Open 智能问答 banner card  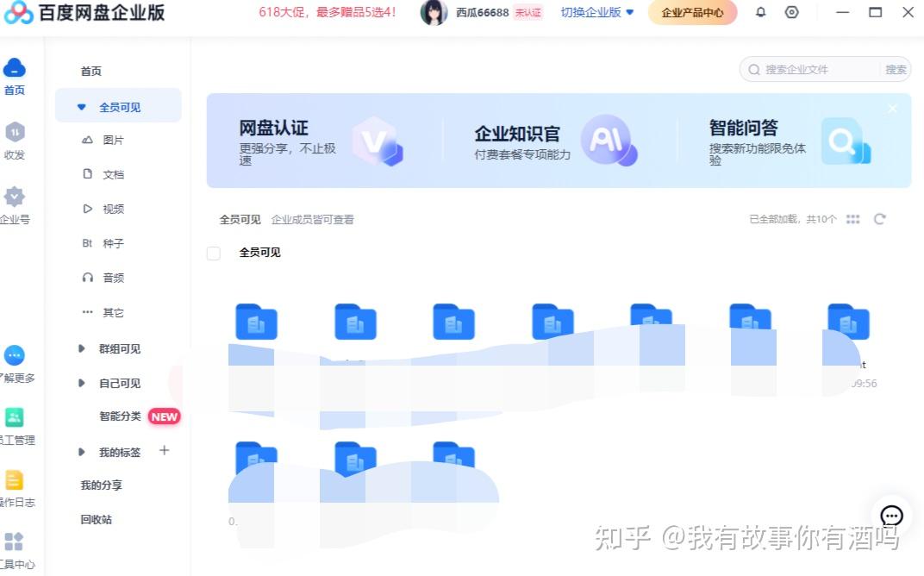[x=790, y=141]
